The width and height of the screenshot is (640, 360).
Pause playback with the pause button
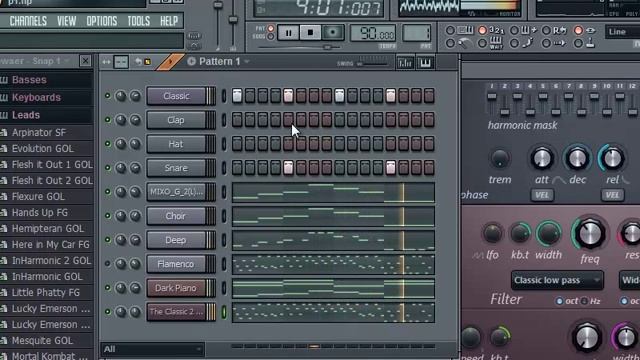click(288, 33)
